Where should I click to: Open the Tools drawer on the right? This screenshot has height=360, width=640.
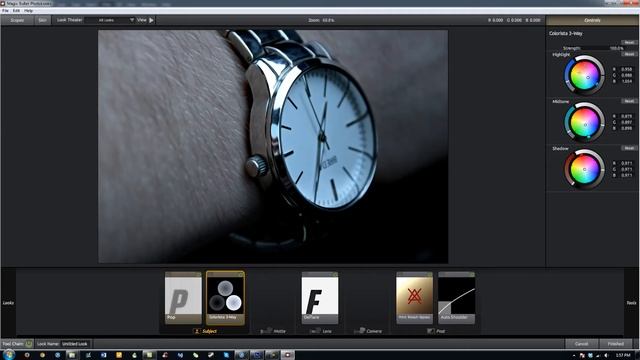coord(631,303)
